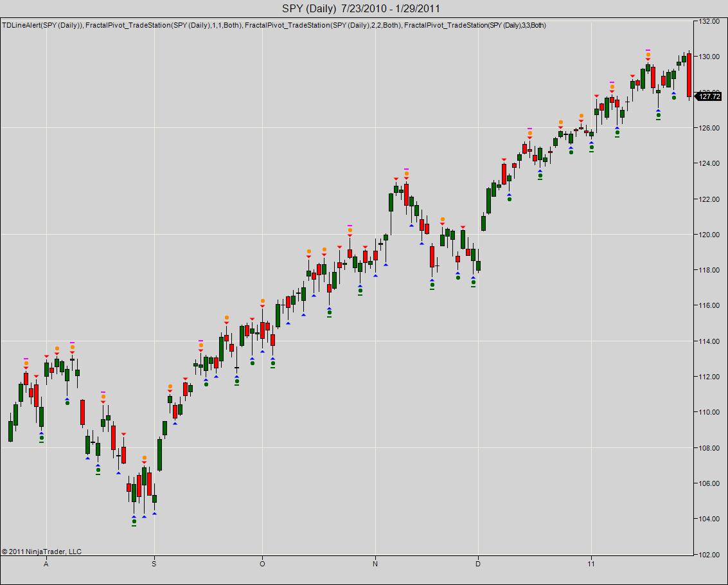Click the chart title SPY (Daily) 7/23/2010 - 1/29/2011
This screenshot has width=728, height=585.
360,8
